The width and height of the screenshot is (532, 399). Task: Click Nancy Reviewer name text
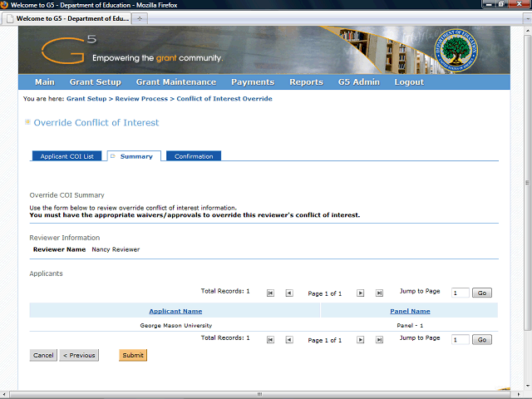point(116,249)
